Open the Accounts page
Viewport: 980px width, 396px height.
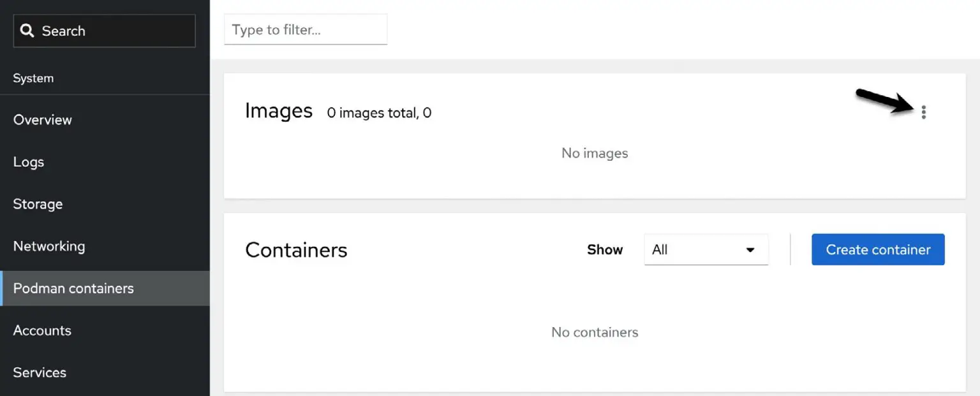(x=41, y=330)
